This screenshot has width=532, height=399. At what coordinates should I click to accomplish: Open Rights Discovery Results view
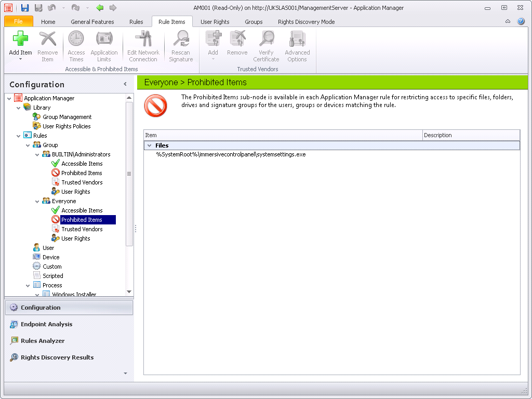69,357
